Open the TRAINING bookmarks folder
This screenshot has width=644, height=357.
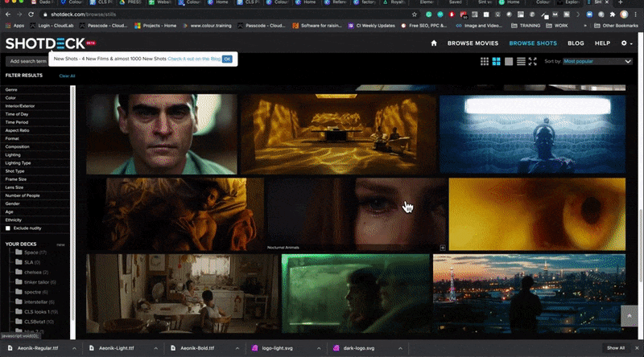click(x=526, y=26)
